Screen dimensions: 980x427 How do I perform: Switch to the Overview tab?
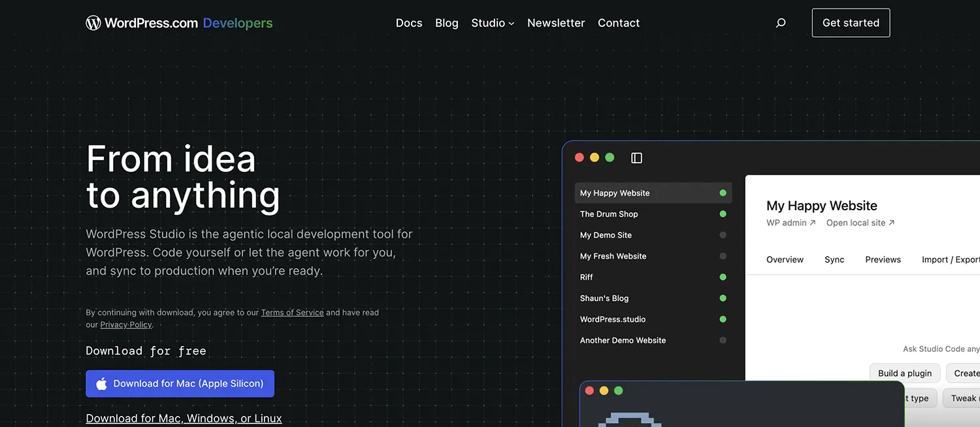[x=785, y=259]
